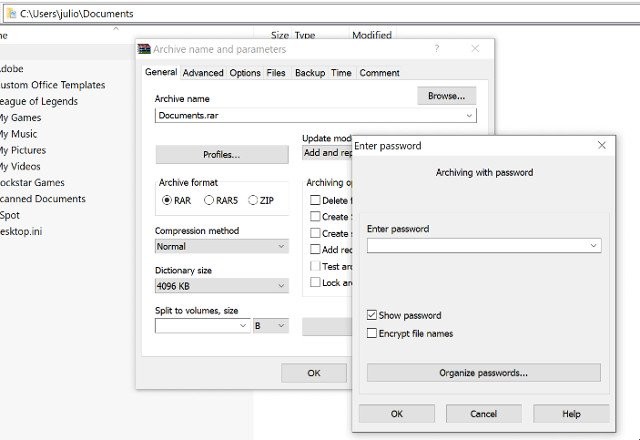The image size is (640, 440).
Task: Select the RAR archive format
Action: [x=167, y=200]
